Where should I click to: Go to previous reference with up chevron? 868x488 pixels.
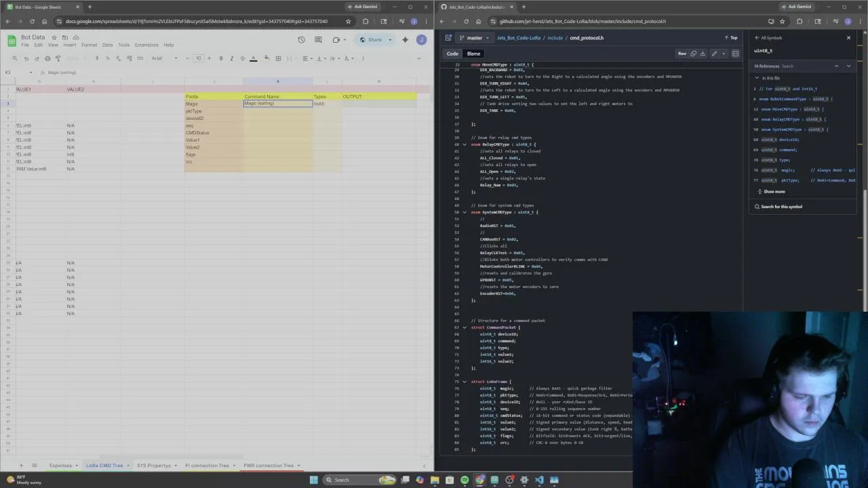coord(836,66)
